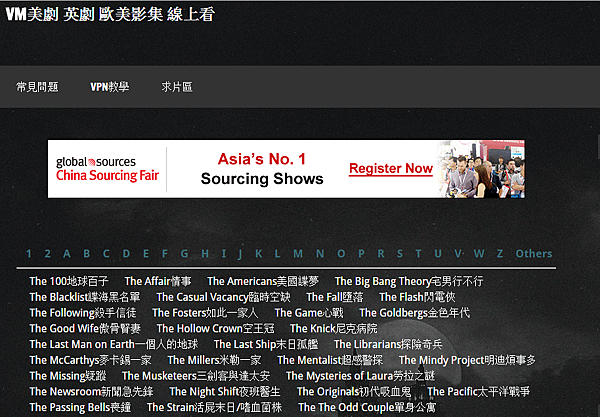Open The Mysteries of Laura link

pyautogui.click(x=360, y=376)
